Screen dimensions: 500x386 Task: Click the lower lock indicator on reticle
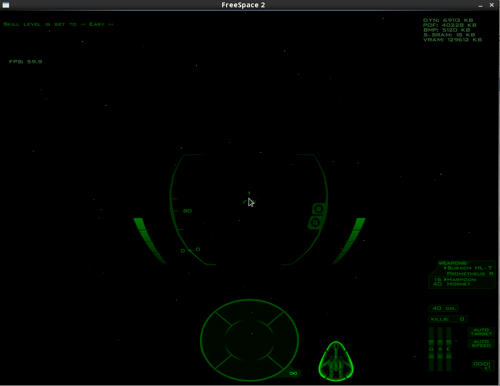pos(315,222)
